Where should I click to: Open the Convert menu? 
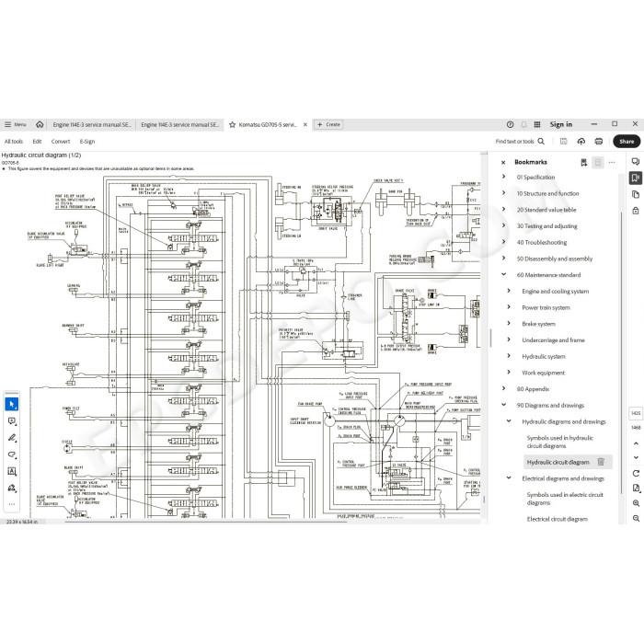tap(61, 142)
